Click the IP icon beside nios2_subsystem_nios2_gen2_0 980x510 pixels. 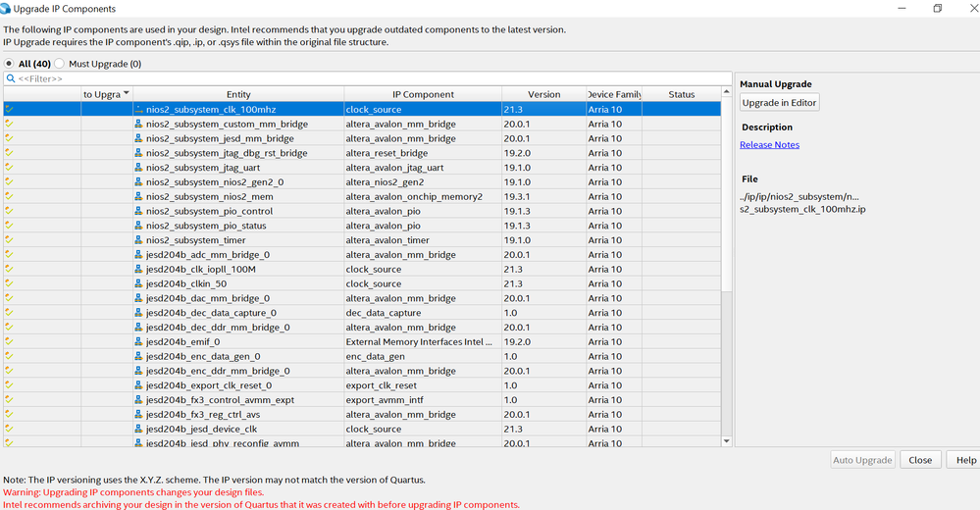138,181
